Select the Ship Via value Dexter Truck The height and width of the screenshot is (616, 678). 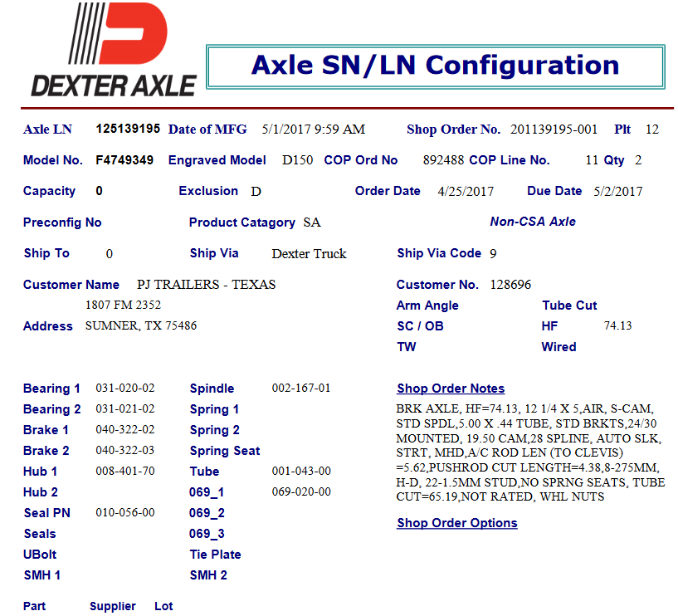point(309,254)
